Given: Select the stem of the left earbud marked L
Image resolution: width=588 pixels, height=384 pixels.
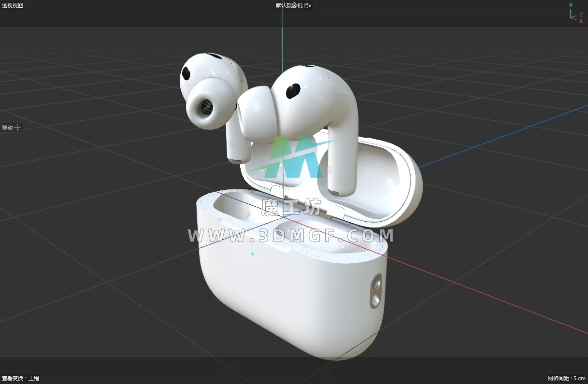Looking at the screenshot, I should click(x=237, y=145).
